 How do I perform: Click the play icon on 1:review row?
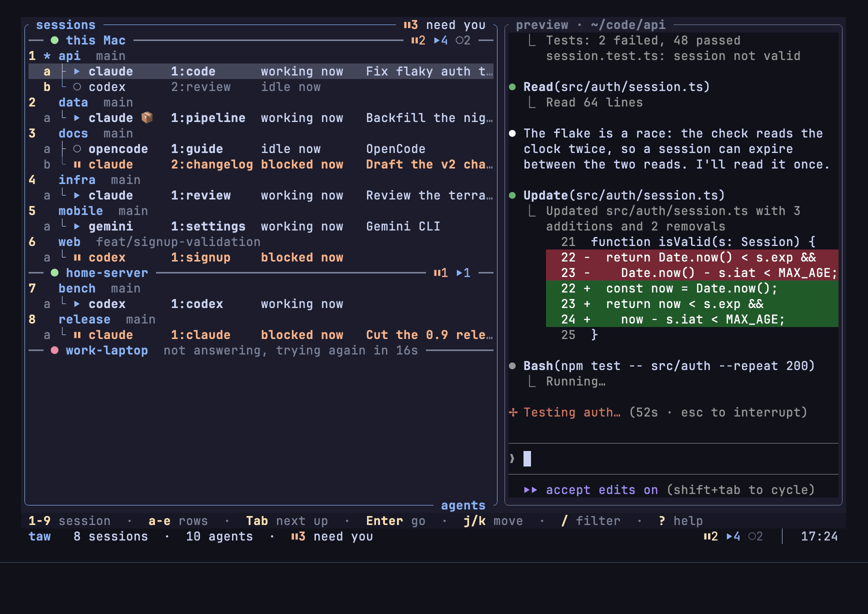[77, 195]
